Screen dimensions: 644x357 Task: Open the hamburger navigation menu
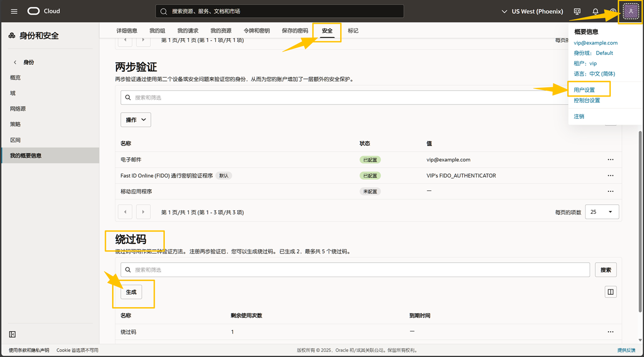click(14, 11)
